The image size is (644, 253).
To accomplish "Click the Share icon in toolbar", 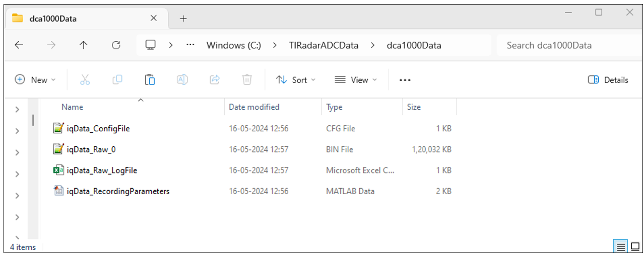I will pyautogui.click(x=215, y=79).
